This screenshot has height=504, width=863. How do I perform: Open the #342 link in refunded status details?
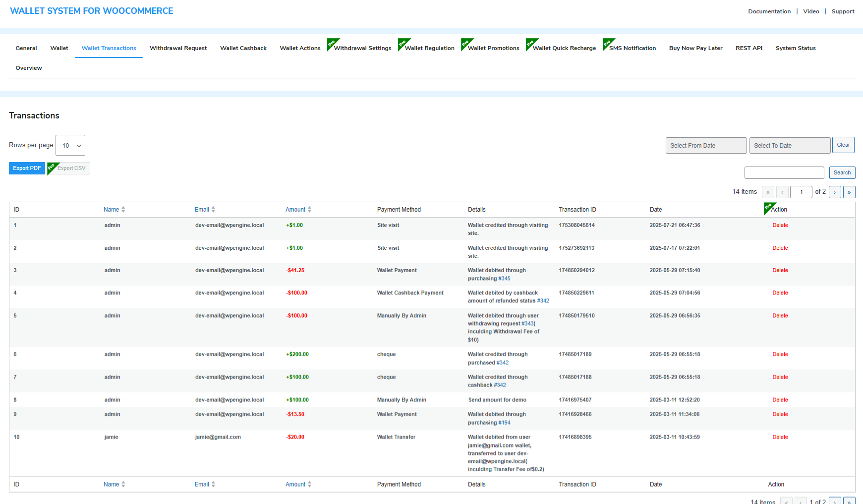(x=543, y=301)
